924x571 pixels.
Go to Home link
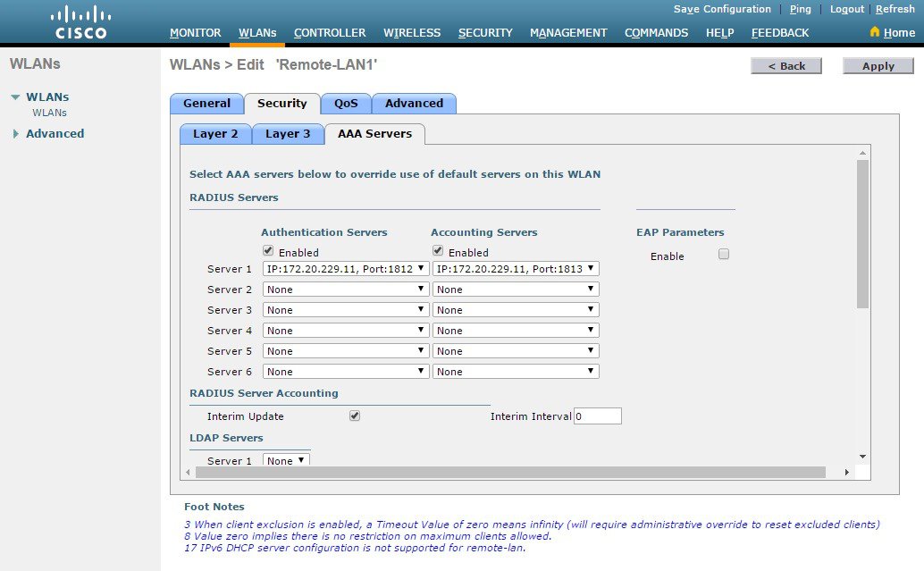click(899, 33)
